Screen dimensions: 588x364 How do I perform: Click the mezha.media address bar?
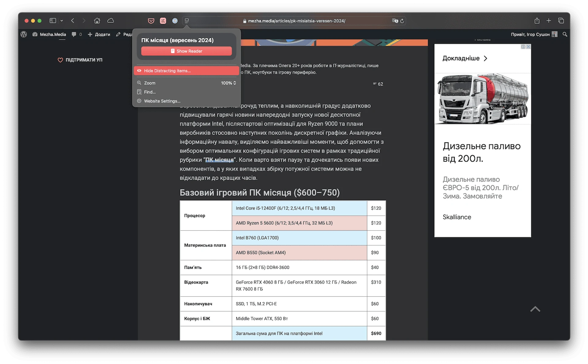coord(294,21)
